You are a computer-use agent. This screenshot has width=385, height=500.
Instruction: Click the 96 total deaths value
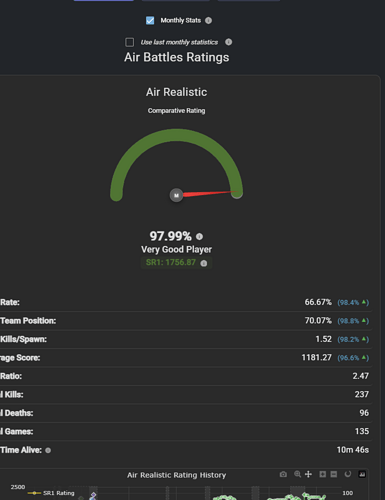pyautogui.click(x=364, y=413)
